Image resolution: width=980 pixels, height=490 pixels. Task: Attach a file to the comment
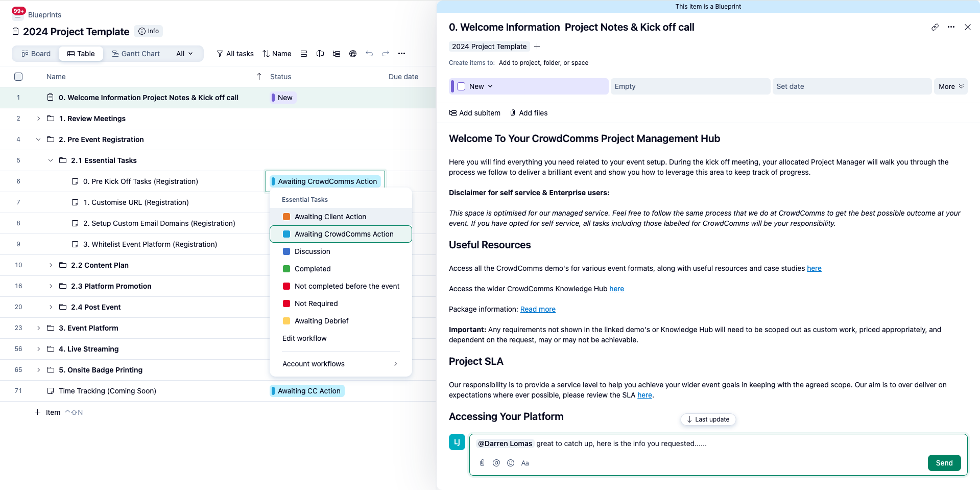click(x=482, y=463)
